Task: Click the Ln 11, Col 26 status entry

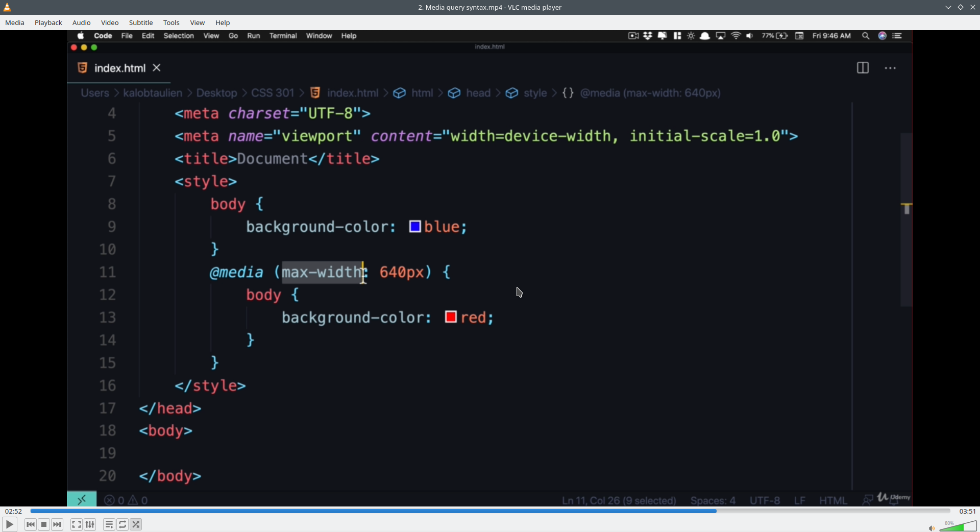Action: pyautogui.click(x=619, y=501)
